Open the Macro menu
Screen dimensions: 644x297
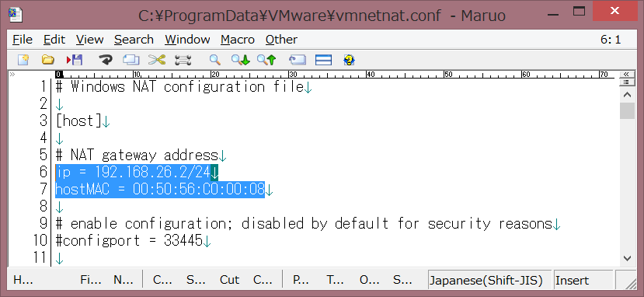tap(238, 40)
